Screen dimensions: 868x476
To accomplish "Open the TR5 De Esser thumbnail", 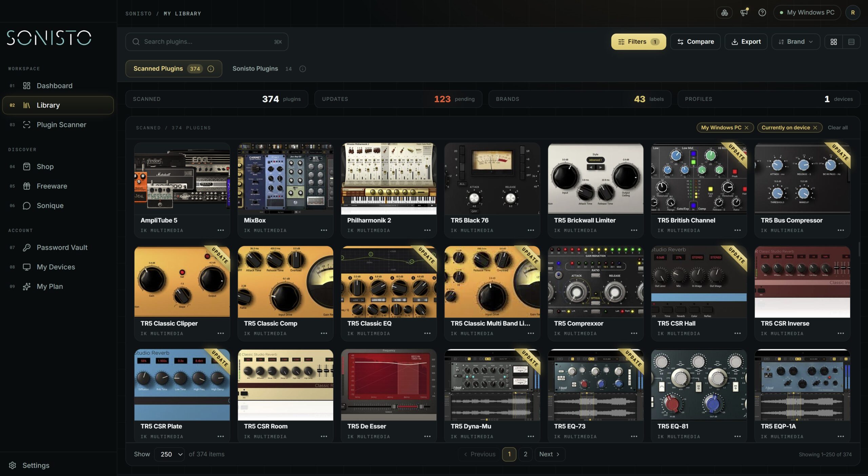I will coord(389,385).
